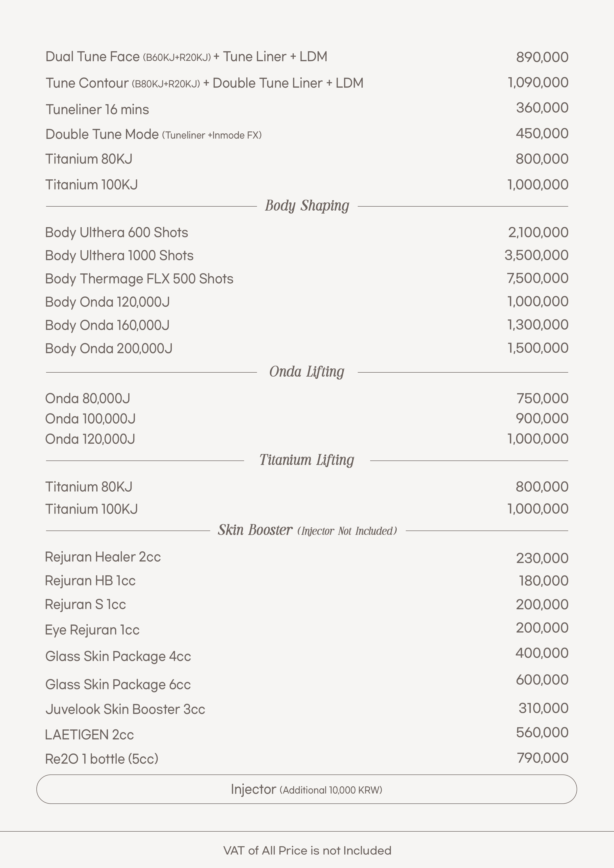Click the LAETIGEN 2cc item

point(89,735)
